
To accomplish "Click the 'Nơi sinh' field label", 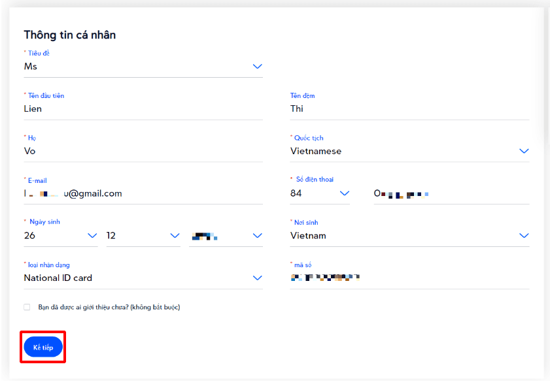I will (306, 222).
